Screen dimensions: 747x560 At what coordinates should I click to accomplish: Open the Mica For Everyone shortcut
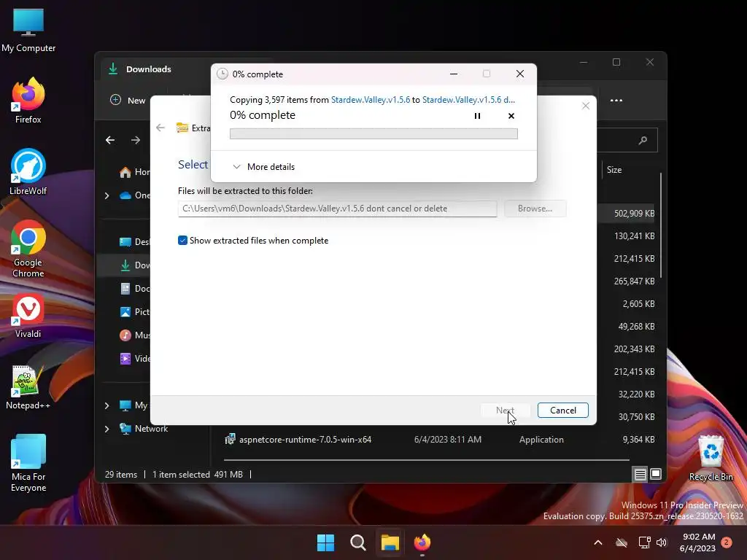28,463
